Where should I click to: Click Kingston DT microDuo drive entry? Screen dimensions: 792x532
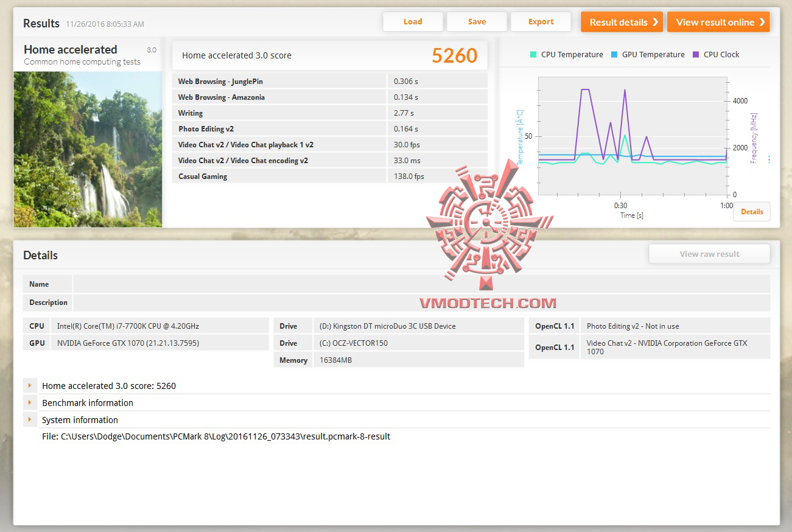pyautogui.click(x=387, y=326)
